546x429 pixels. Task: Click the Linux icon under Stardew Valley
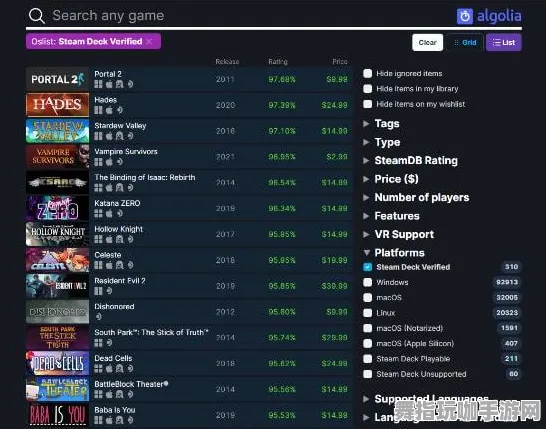[119, 136]
